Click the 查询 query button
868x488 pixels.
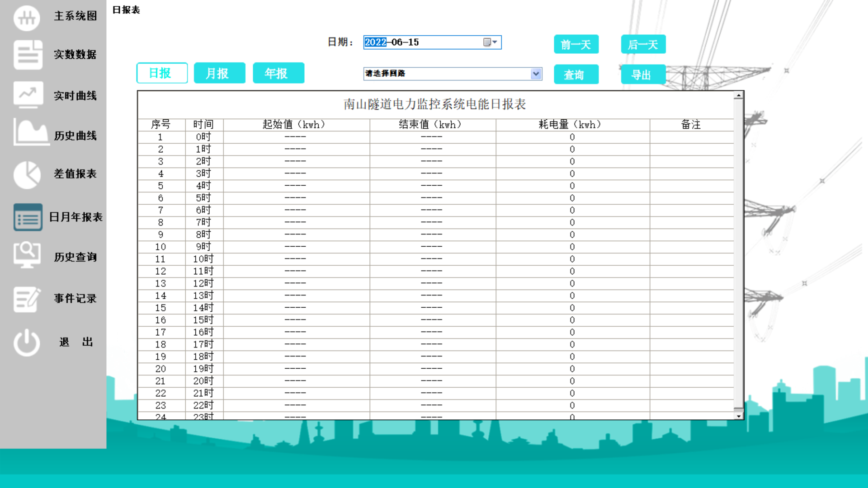click(x=576, y=74)
